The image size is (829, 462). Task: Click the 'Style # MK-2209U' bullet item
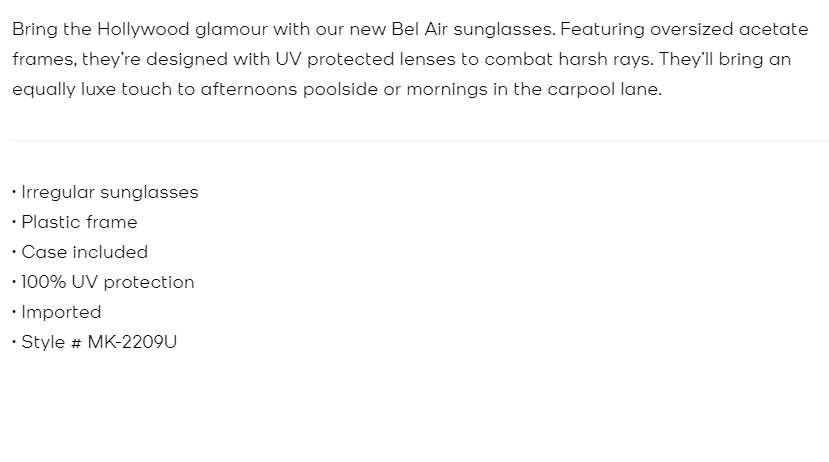(x=99, y=342)
